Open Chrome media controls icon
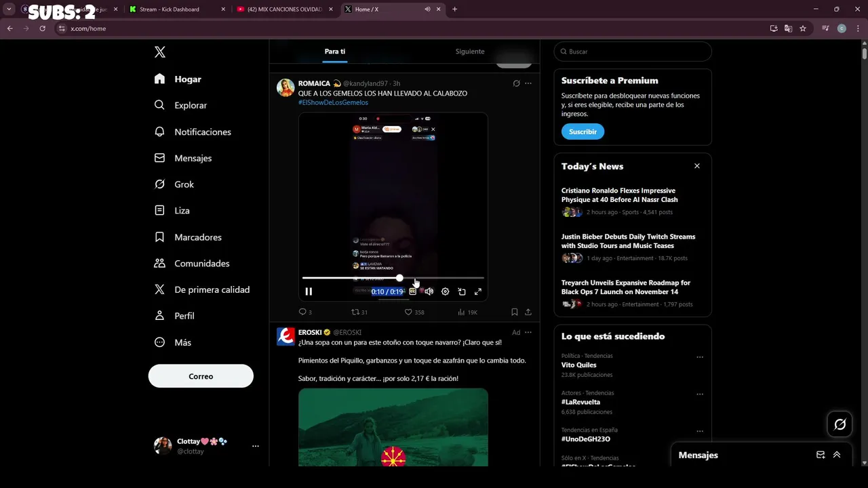868x488 pixels. [825, 28]
